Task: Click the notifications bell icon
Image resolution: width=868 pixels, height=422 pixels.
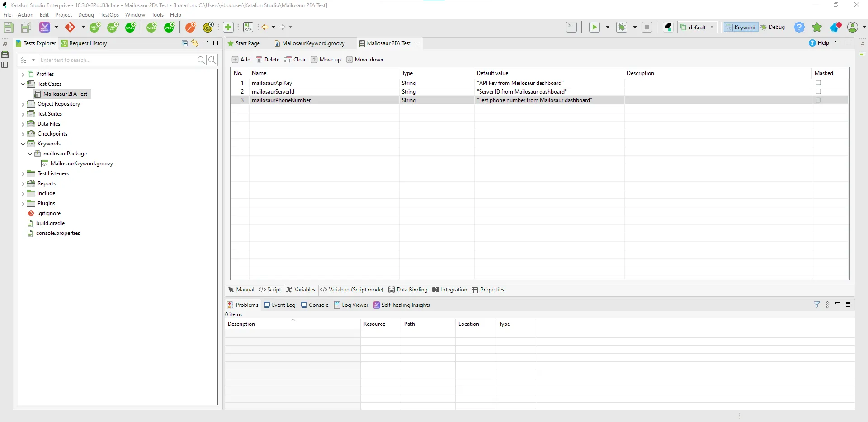Action: click(x=835, y=27)
